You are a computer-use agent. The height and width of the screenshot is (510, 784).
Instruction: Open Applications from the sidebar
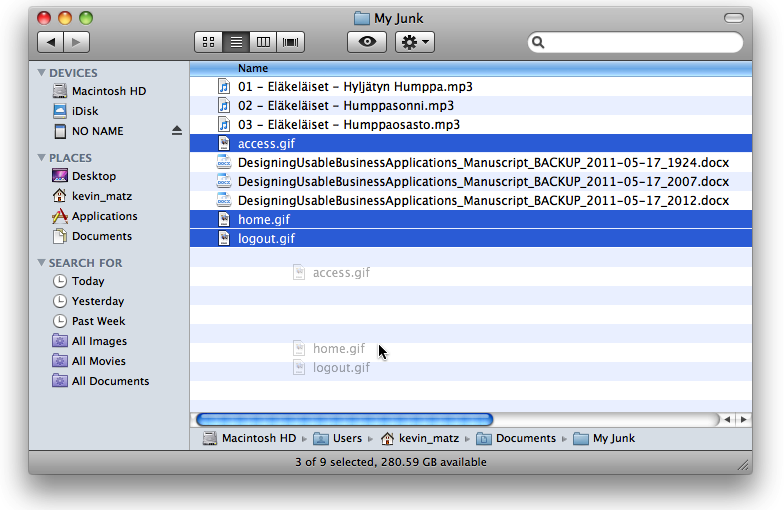tap(94, 216)
